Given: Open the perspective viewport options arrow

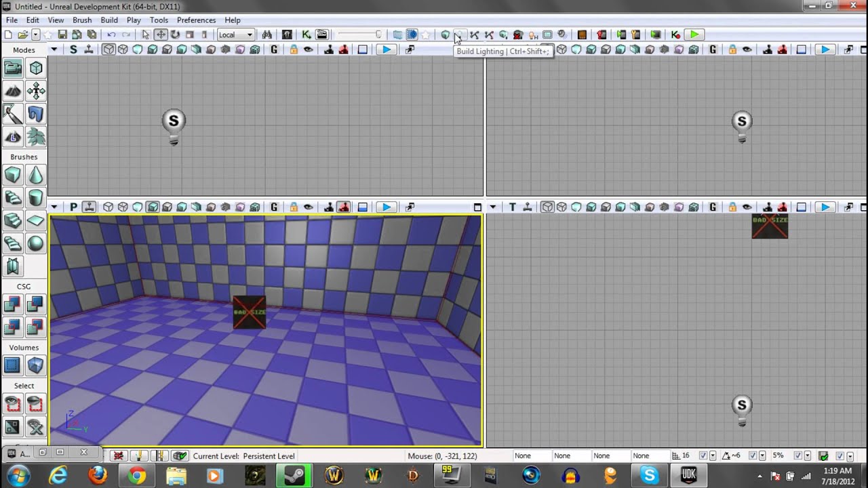Looking at the screenshot, I should pos(55,207).
